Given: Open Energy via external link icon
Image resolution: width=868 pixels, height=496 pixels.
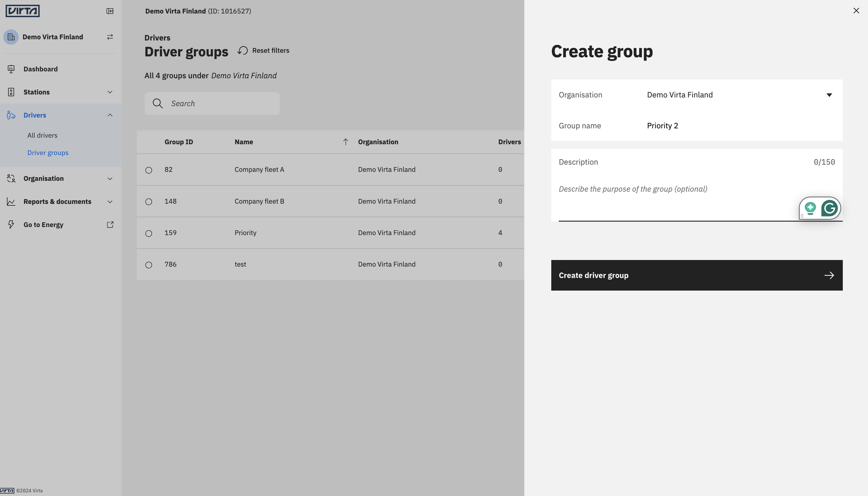Looking at the screenshot, I should (110, 225).
